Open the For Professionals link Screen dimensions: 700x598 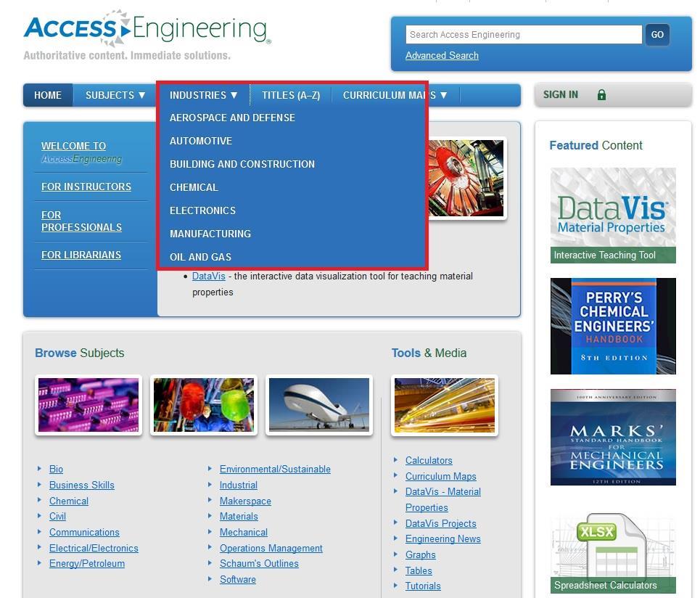click(x=81, y=221)
